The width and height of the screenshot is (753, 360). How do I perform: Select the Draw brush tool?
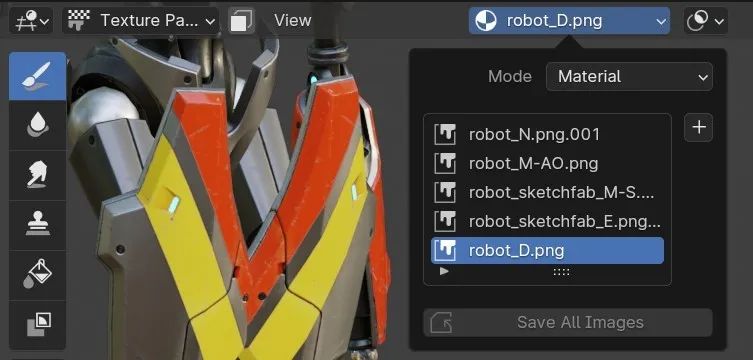click(37, 76)
